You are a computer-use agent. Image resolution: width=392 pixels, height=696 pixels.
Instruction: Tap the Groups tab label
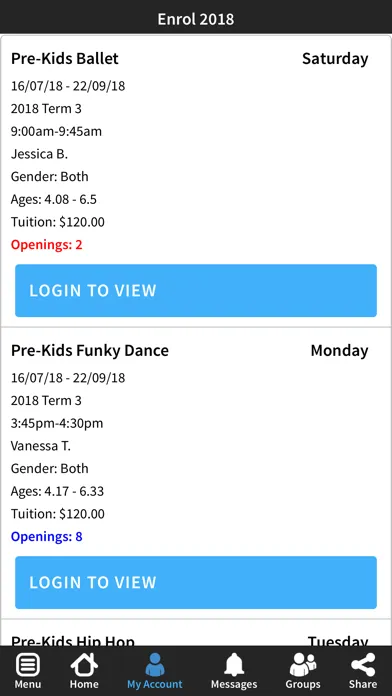[x=303, y=684]
